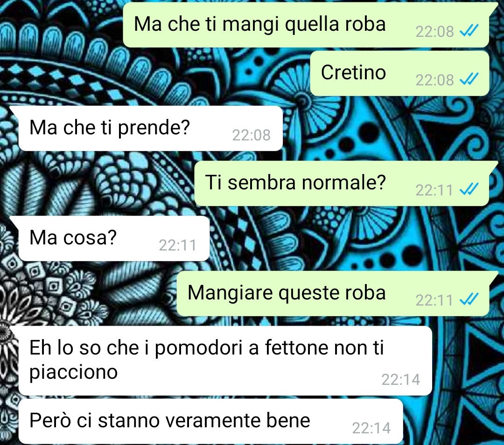Click the 22:11 timestamp on 'Ti sembra normale?'
This screenshot has width=504, height=445.
point(434,190)
